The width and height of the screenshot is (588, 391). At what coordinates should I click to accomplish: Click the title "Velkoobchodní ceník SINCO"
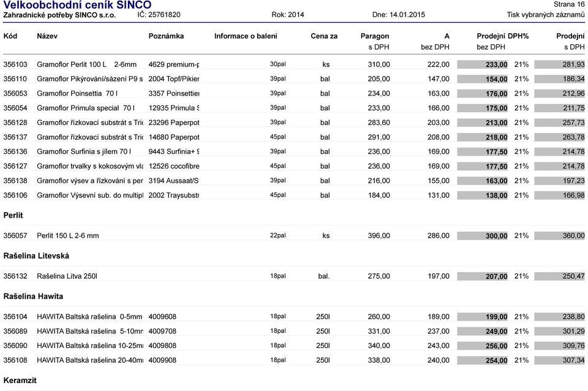coord(77,5)
